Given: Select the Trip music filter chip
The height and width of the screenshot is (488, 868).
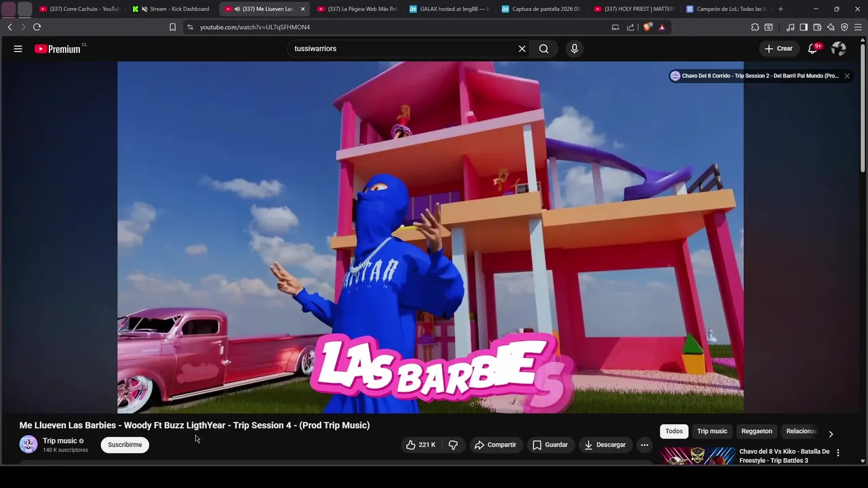Looking at the screenshot, I should click(712, 431).
